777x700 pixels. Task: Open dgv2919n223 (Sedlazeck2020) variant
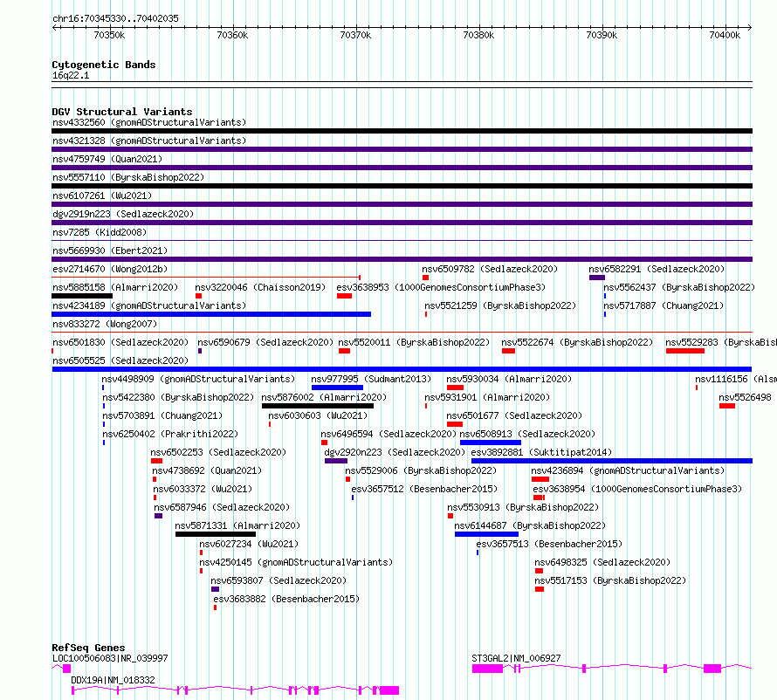tap(123, 214)
